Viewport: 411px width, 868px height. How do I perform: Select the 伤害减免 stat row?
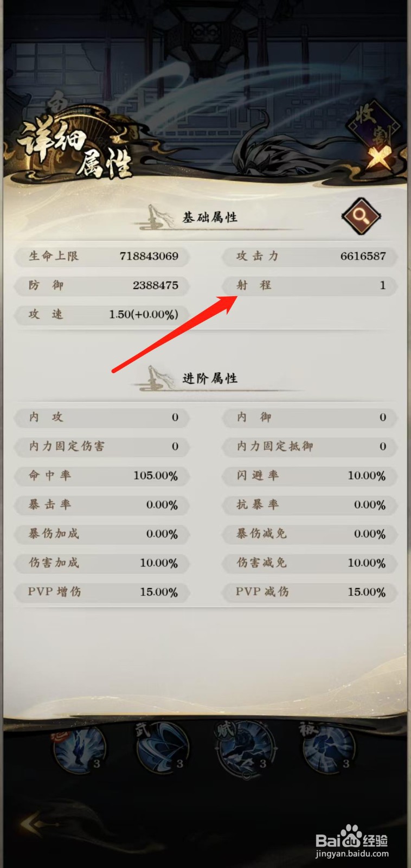pos(310,563)
